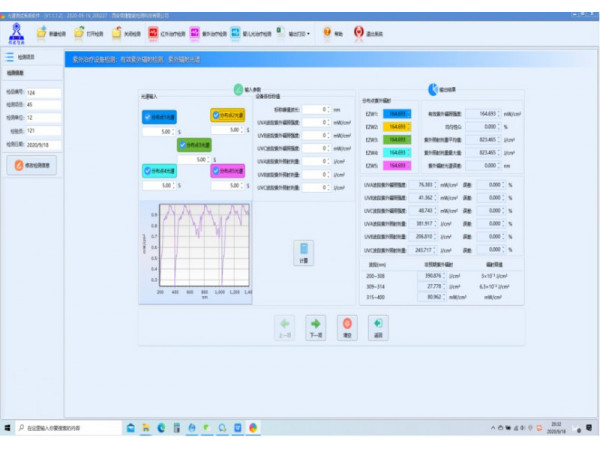Click the blue EZW1 value color swatch
The width and height of the screenshot is (600, 450).
pyautogui.click(x=396, y=115)
